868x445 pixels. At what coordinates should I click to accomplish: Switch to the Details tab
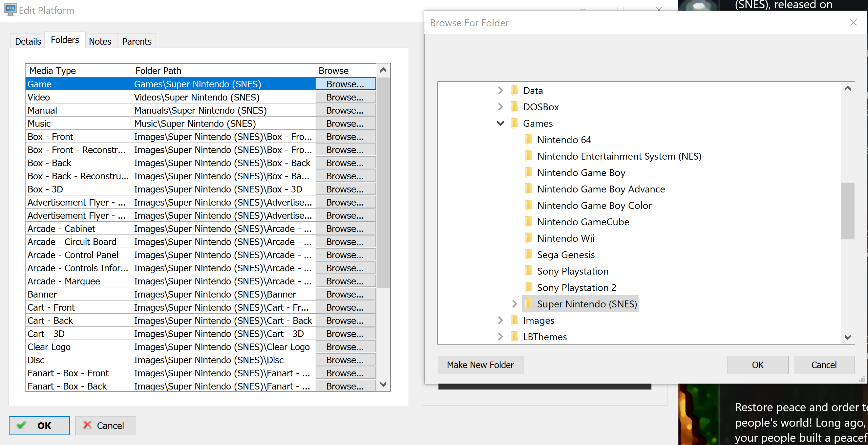pyautogui.click(x=28, y=41)
